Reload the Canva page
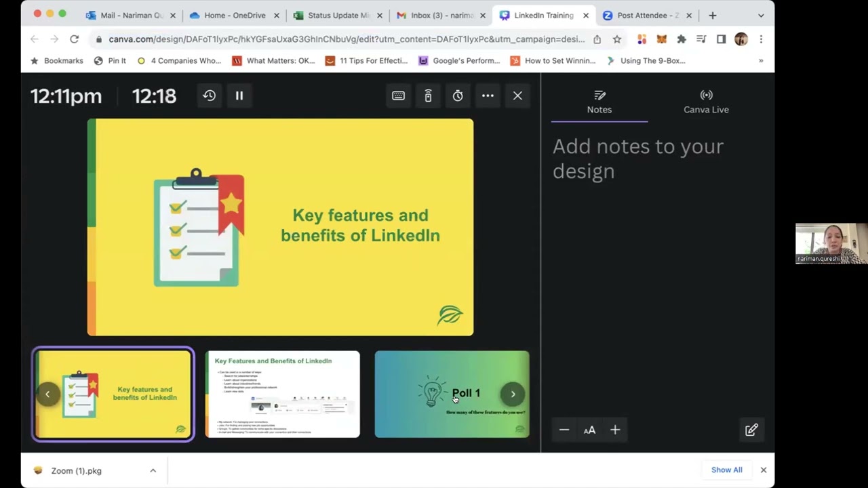Viewport: 868px width, 488px height. click(74, 39)
